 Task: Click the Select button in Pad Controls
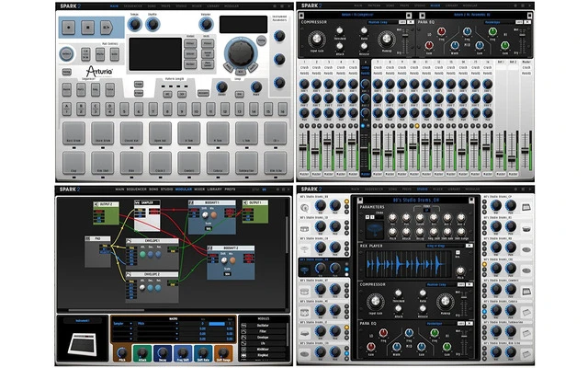coord(66,54)
